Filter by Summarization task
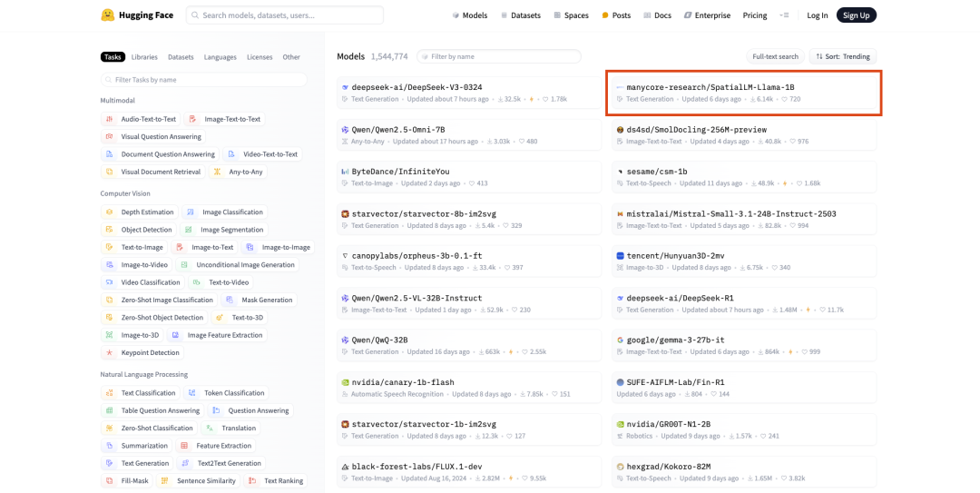 click(x=137, y=446)
